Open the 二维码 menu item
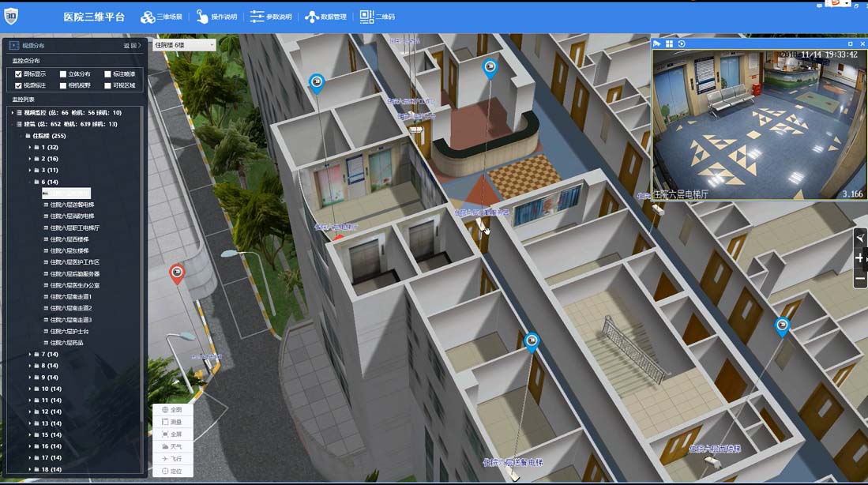 coord(377,17)
